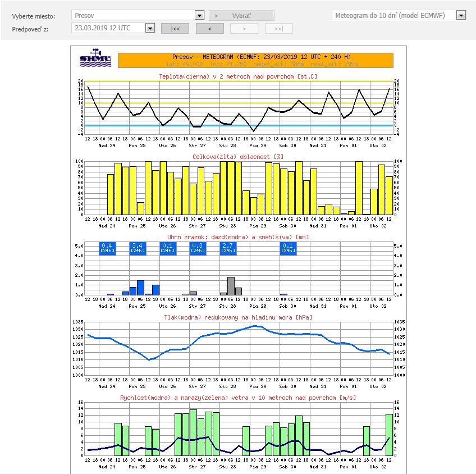476x474 pixels.
Task: Open the Presov city dropdown
Action: (138, 15)
